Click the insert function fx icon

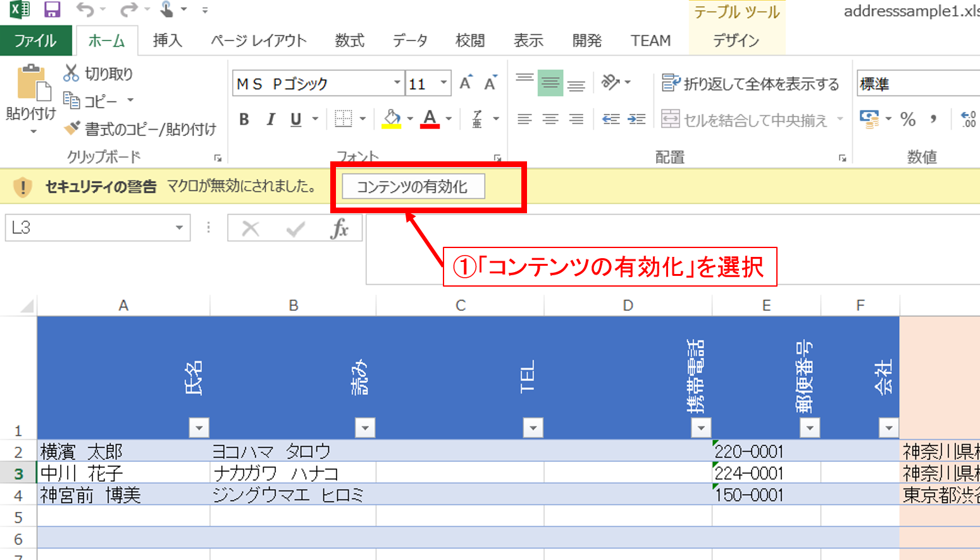pyautogui.click(x=340, y=228)
